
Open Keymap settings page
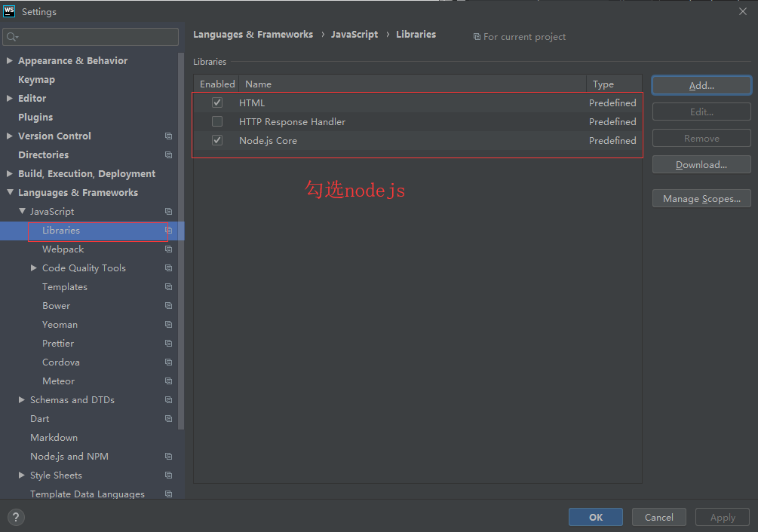pyautogui.click(x=36, y=80)
